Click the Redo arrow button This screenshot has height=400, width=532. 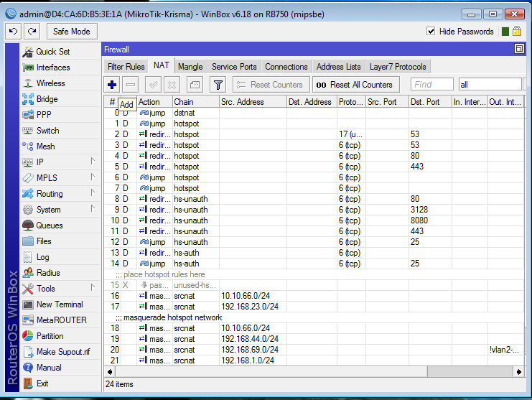[32, 32]
